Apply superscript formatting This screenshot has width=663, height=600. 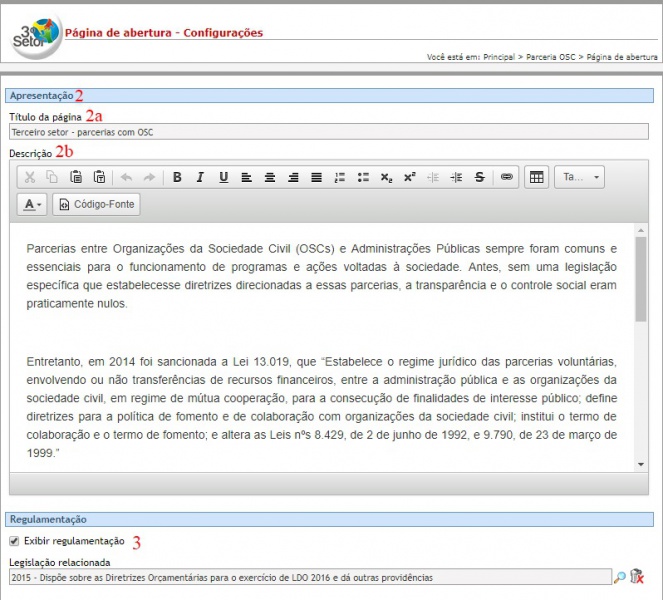(x=409, y=177)
